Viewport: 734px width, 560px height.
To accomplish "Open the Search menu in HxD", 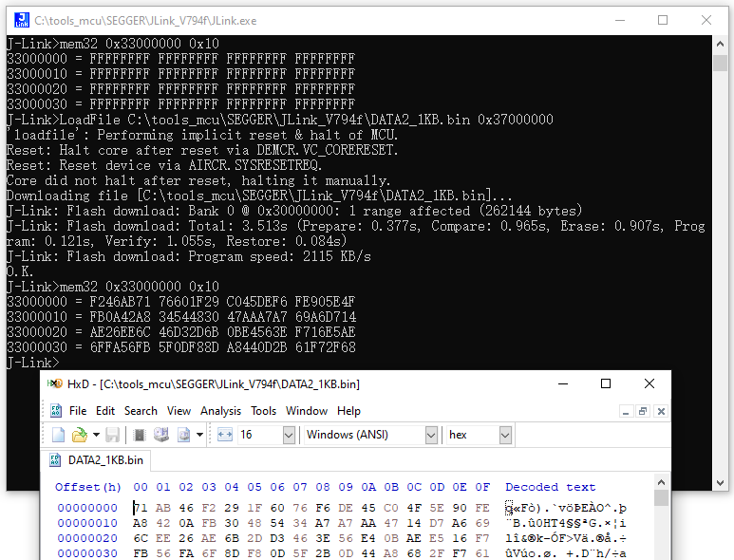I will [x=141, y=411].
